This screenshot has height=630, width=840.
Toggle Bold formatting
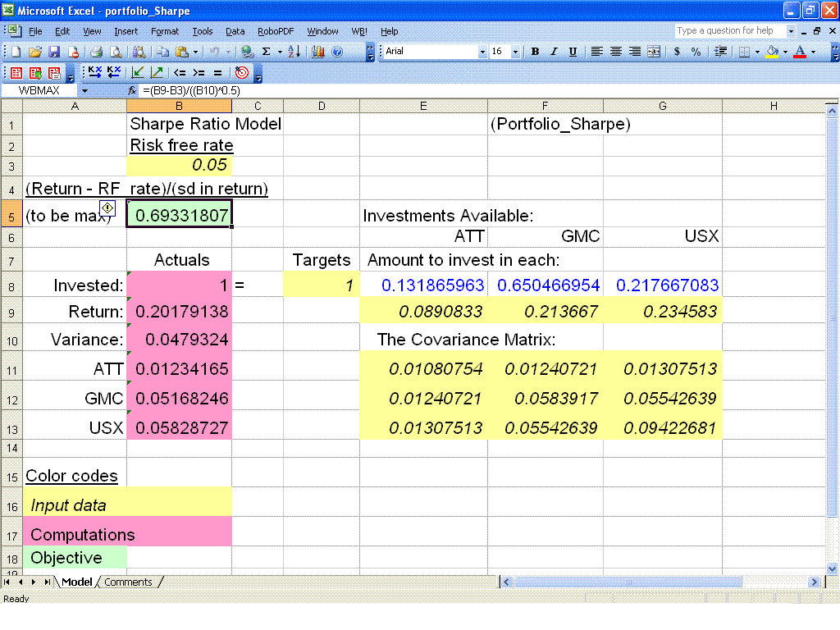535,52
